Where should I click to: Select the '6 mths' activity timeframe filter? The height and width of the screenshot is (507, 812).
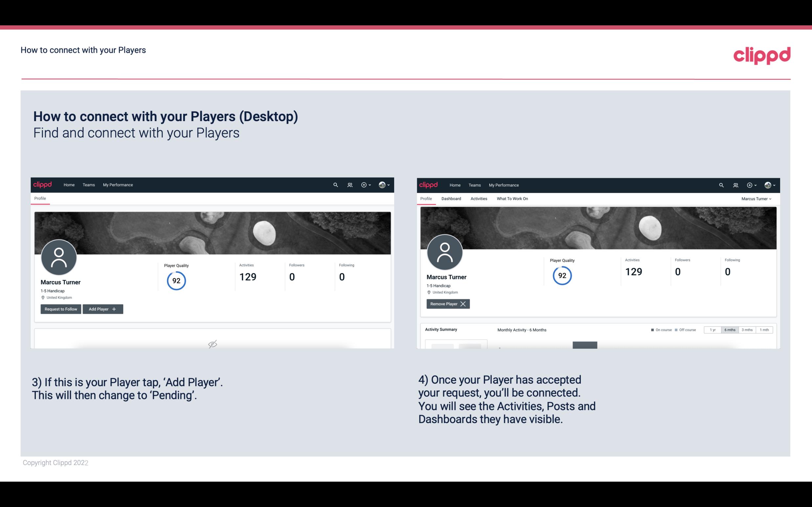click(729, 329)
